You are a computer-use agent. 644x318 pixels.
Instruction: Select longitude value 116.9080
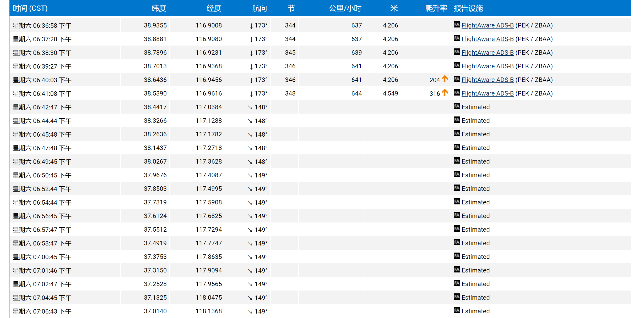[x=209, y=39]
